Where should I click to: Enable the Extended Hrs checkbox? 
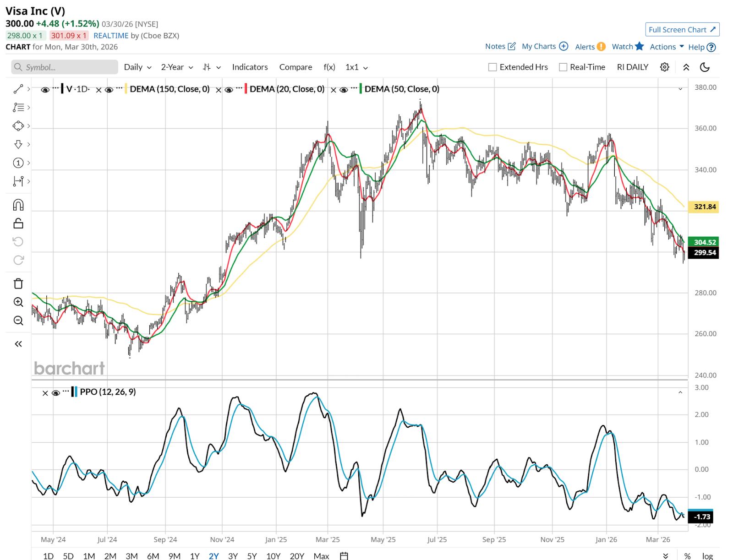click(492, 67)
